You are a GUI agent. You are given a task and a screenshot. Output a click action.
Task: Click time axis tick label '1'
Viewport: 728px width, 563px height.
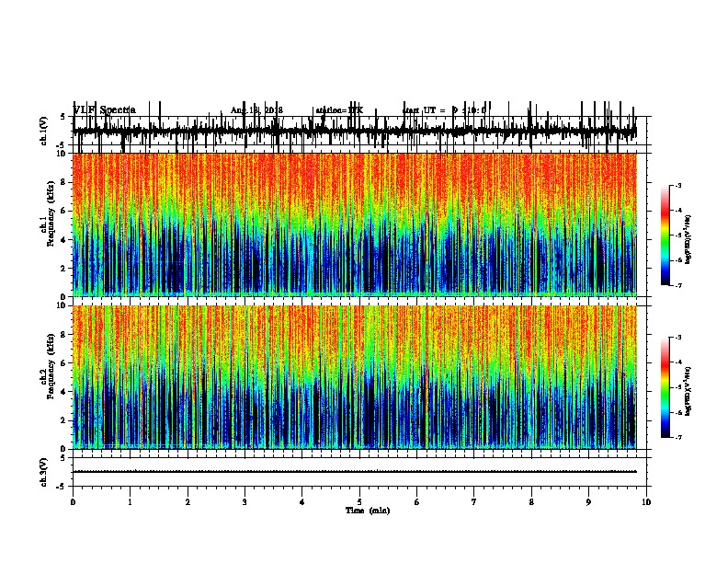131,502
